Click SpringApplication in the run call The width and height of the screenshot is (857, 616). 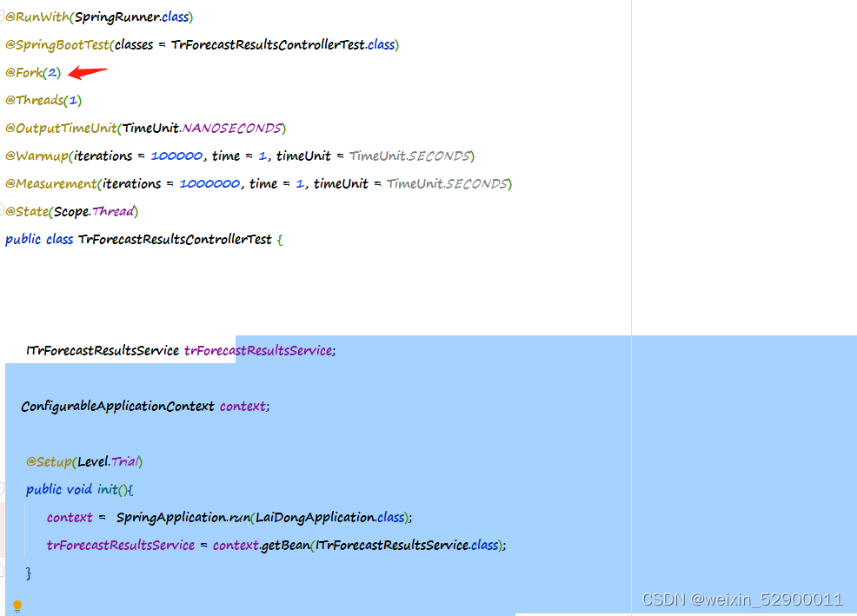[x=170, y=518]
